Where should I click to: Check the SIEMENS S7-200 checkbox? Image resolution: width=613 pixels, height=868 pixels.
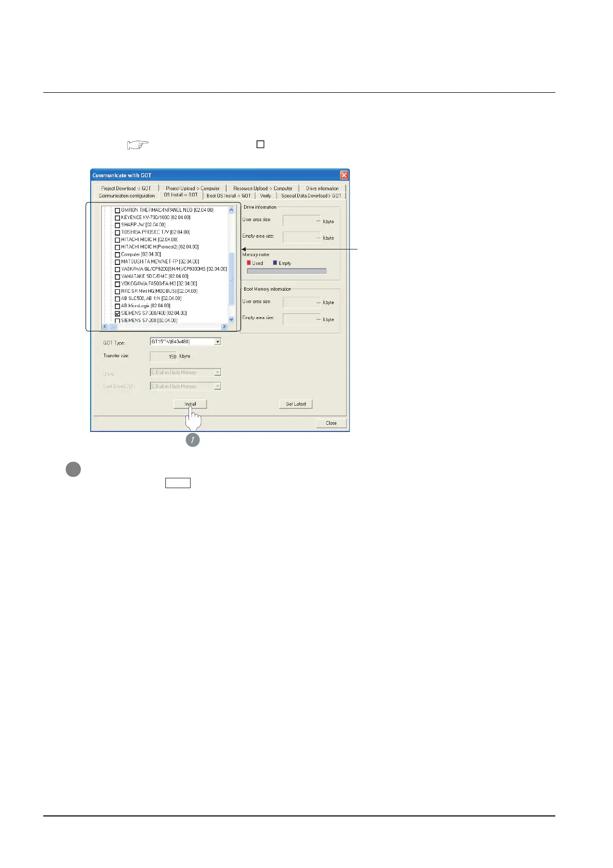(x=117, y=321)
